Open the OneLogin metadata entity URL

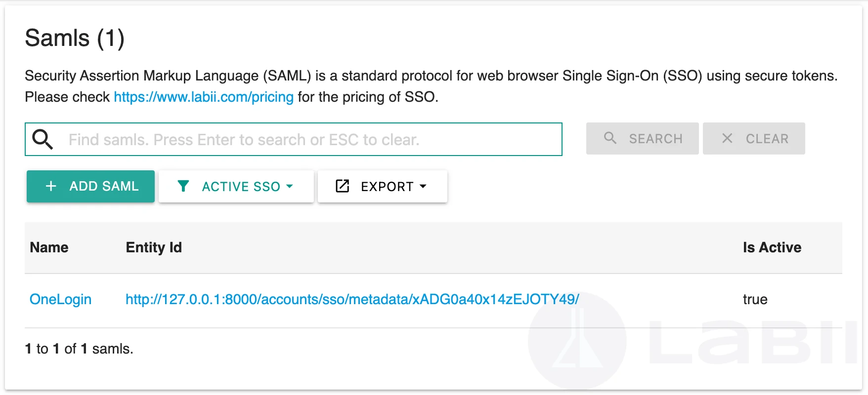click(x=352, y=299)
